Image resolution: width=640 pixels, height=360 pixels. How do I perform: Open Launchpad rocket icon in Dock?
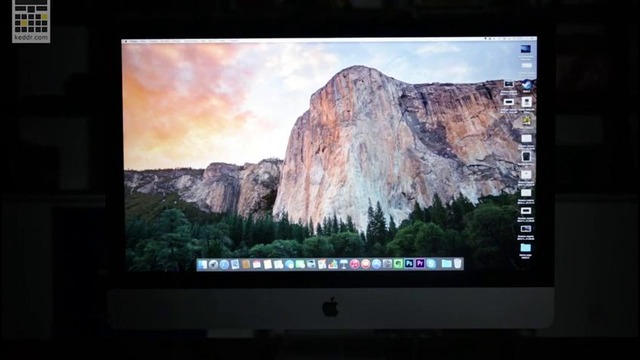click(x=213, y=264)
